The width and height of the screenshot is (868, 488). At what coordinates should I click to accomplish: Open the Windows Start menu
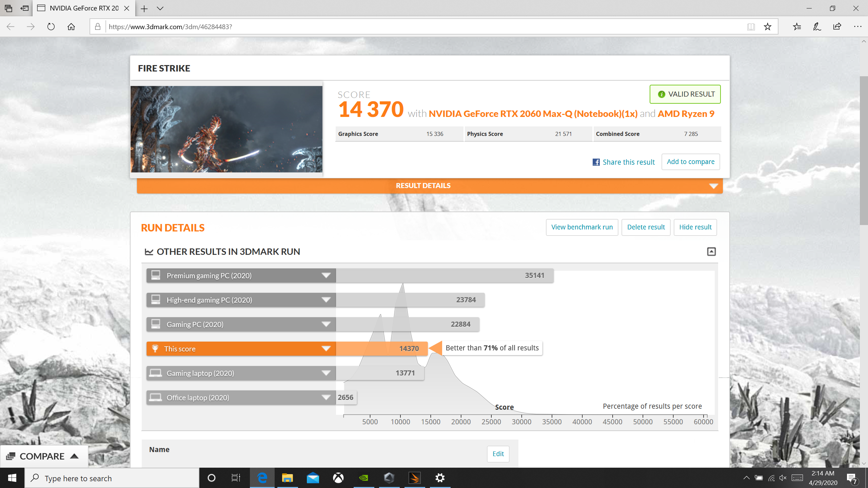(x=12, y=478)
